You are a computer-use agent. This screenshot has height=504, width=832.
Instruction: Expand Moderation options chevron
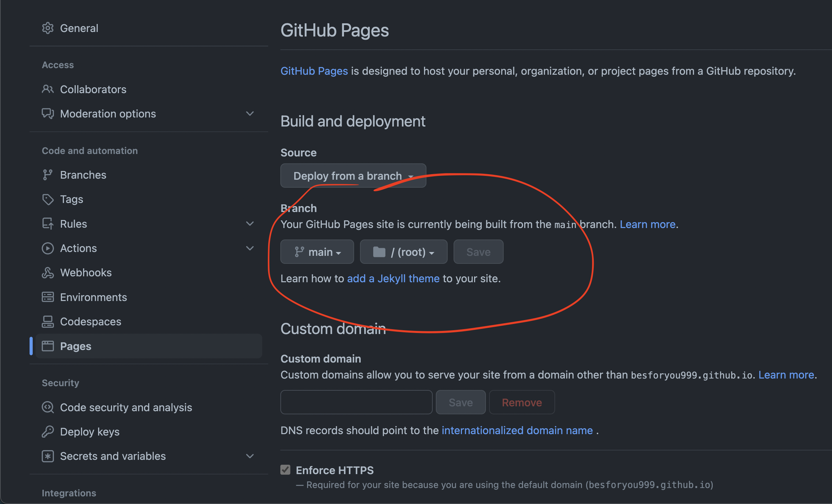click(250, 114)
